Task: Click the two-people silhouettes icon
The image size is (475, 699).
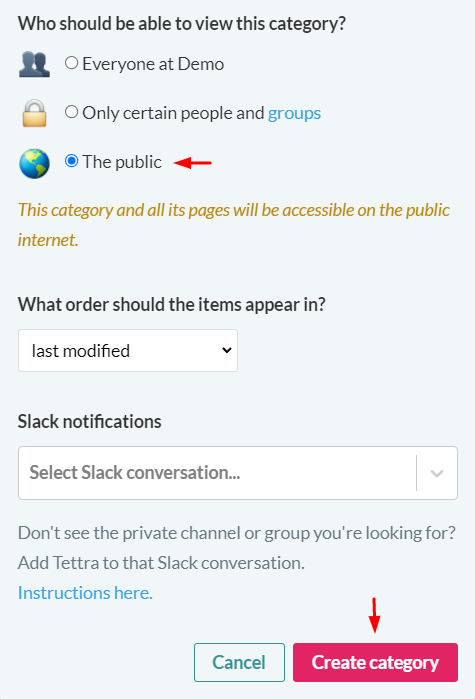Action: pos(34,64)
